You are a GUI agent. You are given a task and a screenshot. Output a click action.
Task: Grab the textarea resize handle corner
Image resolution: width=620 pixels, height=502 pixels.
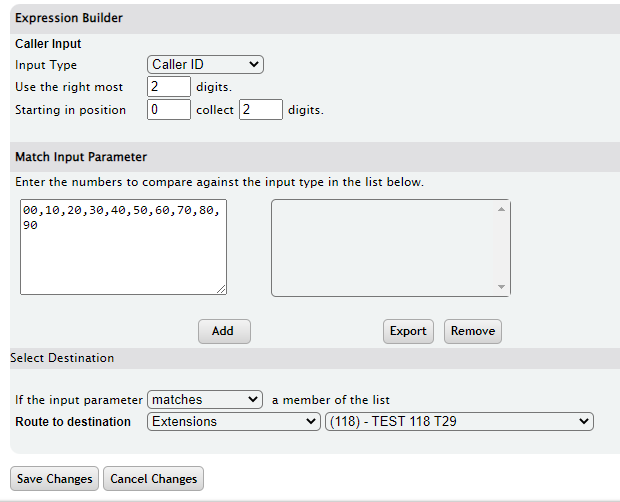[x=222, y=290]
